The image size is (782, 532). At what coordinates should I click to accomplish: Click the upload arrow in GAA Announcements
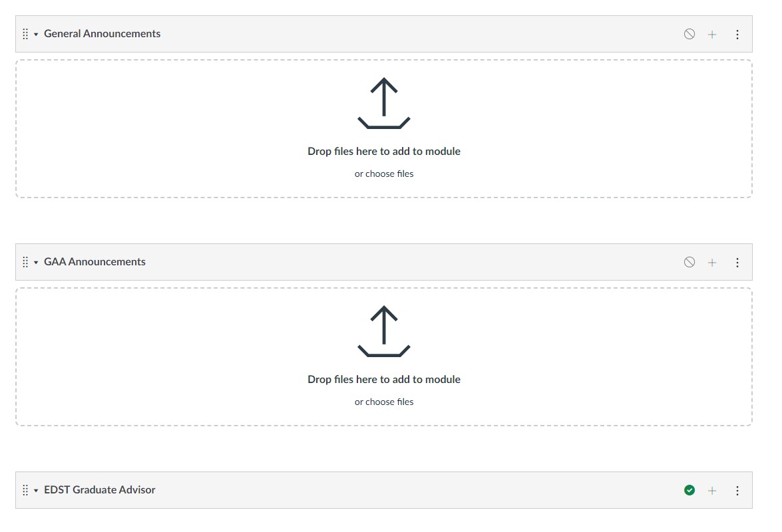(x=384, y=329)
